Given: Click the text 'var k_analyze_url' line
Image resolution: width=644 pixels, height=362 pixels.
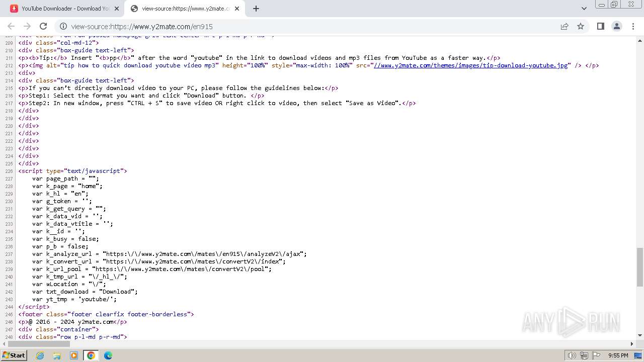Looking at the screenshot, I should pos(170,254).
